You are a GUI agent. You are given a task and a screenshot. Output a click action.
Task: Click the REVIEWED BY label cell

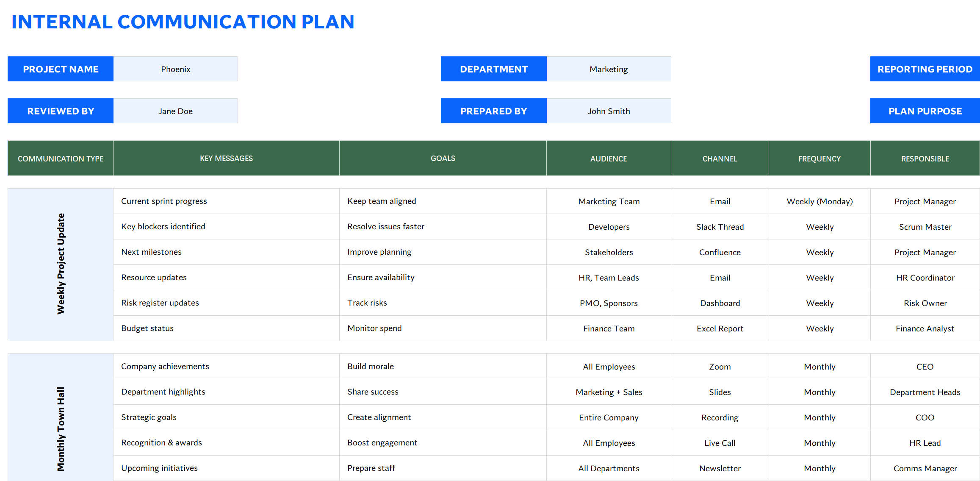[61, 111]
